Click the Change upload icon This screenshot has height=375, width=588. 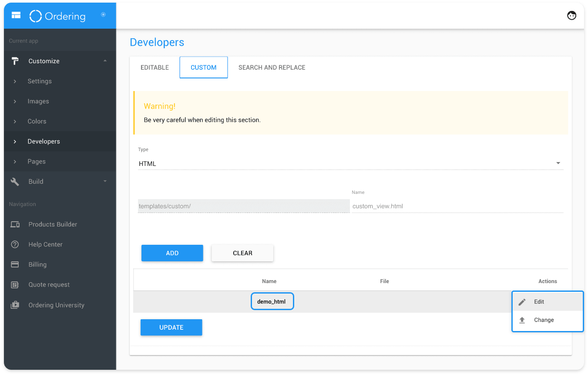click(x=522, y=320)
